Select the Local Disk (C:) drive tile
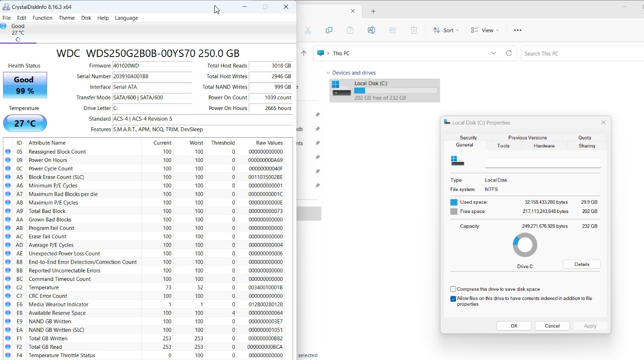 385,90
